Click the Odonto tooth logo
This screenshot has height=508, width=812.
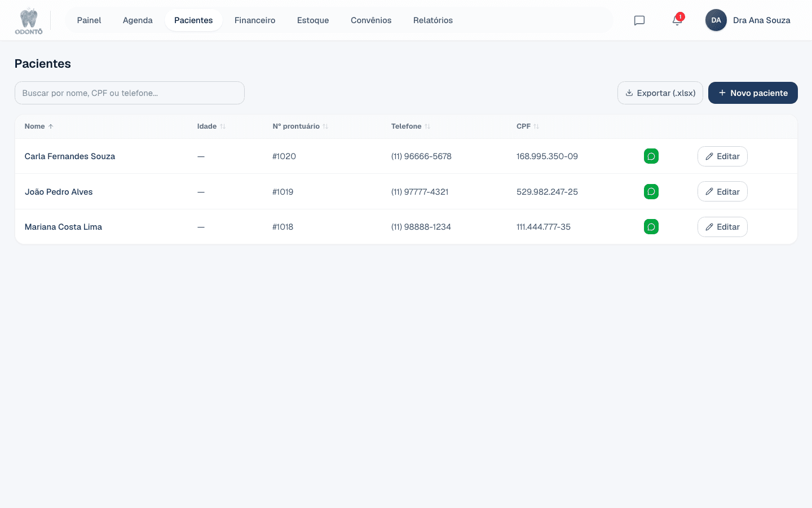coord(29,21)
